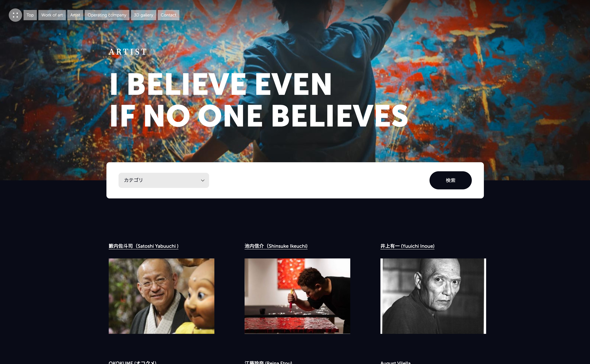The height and width of the screenshot is (364, 590).
Task: Open the Contact nav link
Action: point(168,15)
